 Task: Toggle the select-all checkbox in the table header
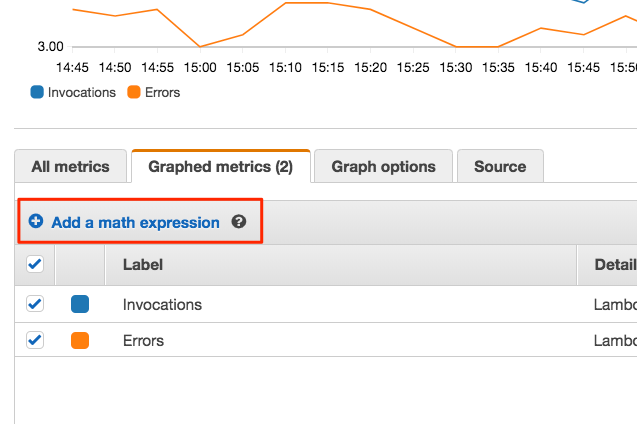click(35, 265)
